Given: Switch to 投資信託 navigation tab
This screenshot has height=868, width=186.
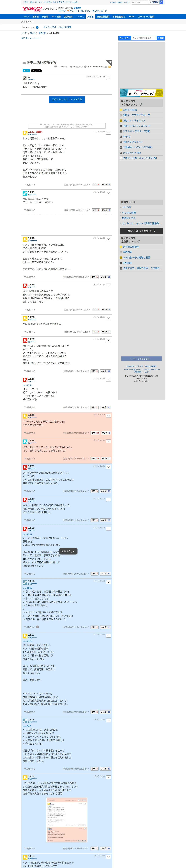Looking at the screenshot, I should point(68,16).
